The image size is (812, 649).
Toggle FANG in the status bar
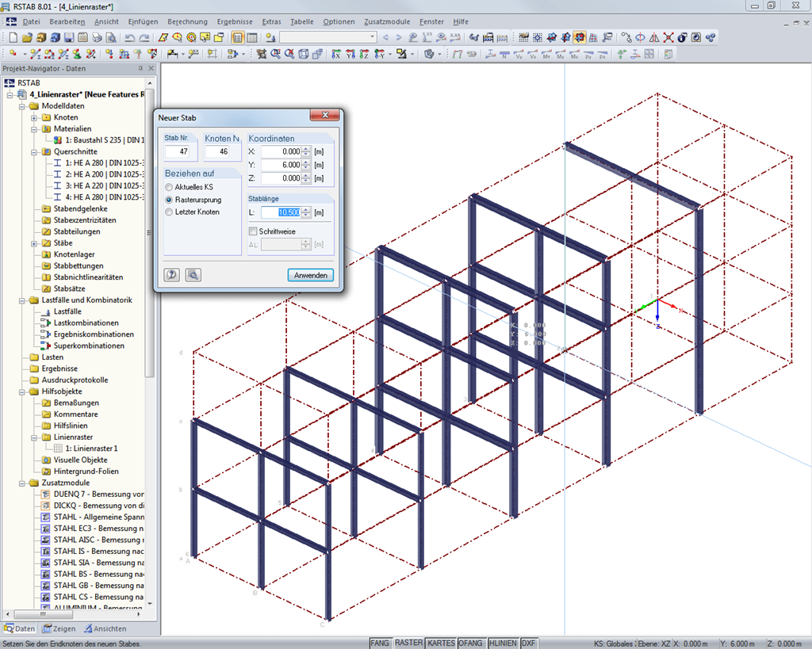(380, 643)
